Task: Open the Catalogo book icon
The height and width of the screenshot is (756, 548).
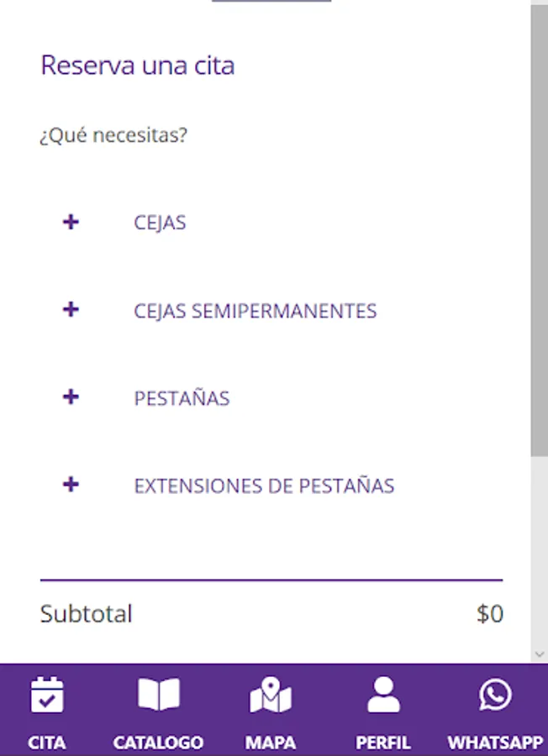Action: click(159, 695)
